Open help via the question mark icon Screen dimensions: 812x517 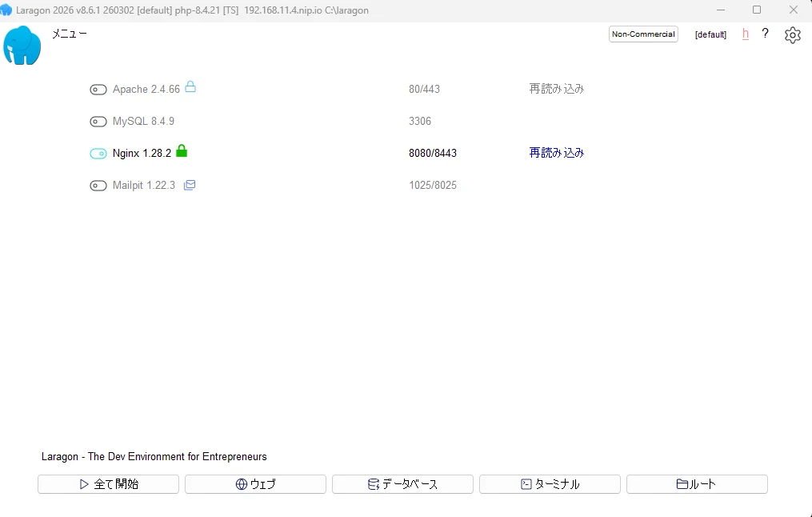[x=765, y=34]
